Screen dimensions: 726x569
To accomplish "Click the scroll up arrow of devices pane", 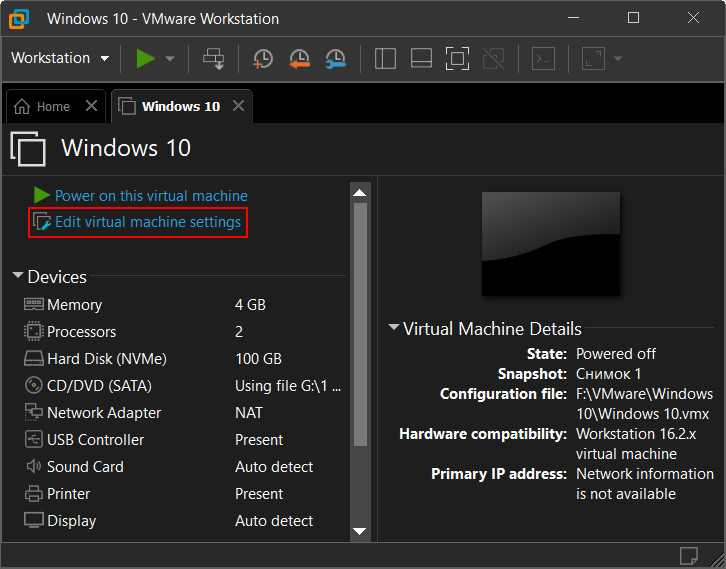I will coord(360,193).
